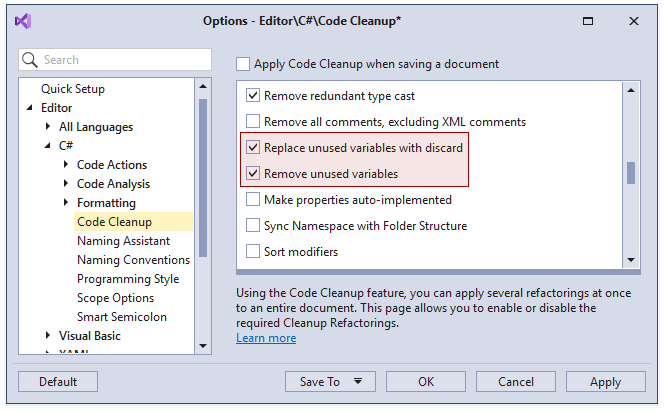Expand the All Languages node
Viewport: 664px width, 412px height.
(x=47, y=127)
